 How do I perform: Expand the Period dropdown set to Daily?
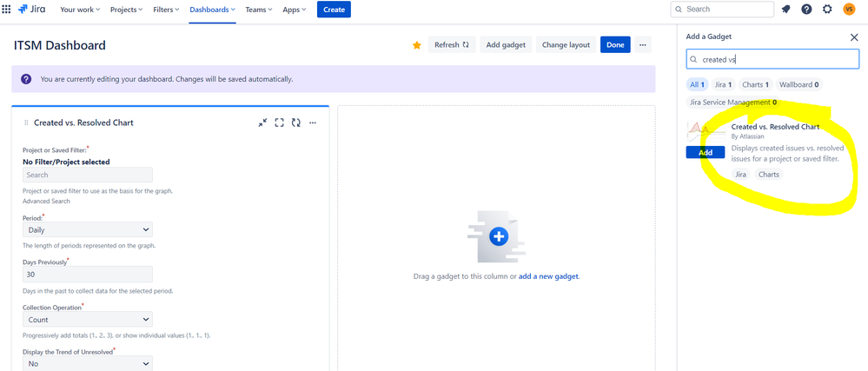(88, 229)
